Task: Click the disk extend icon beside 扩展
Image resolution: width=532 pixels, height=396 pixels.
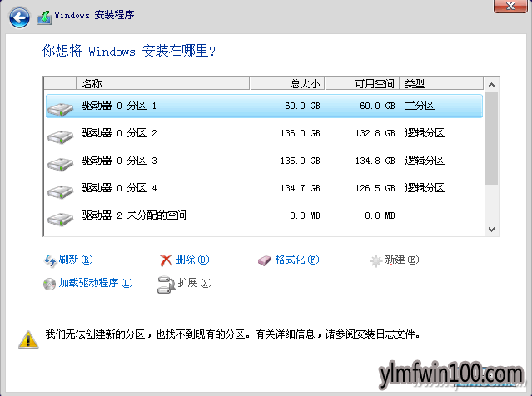Action: tap(166, 285)
